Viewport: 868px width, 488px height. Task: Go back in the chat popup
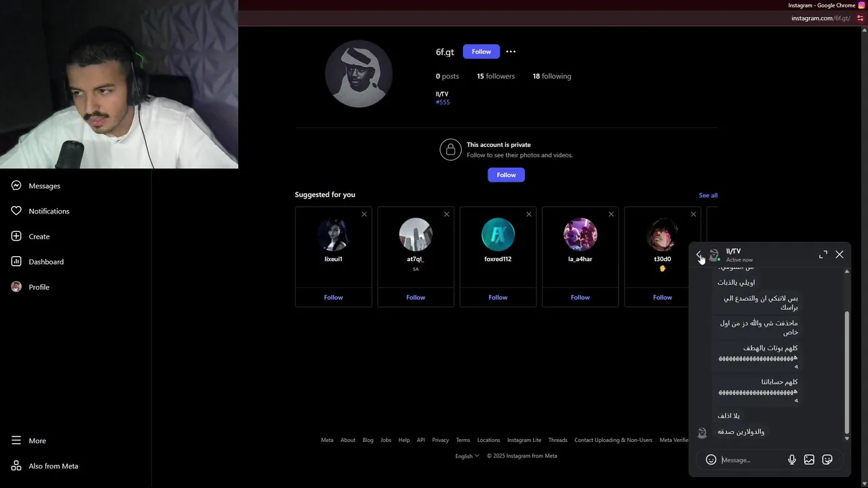click(x=699, y=255)
